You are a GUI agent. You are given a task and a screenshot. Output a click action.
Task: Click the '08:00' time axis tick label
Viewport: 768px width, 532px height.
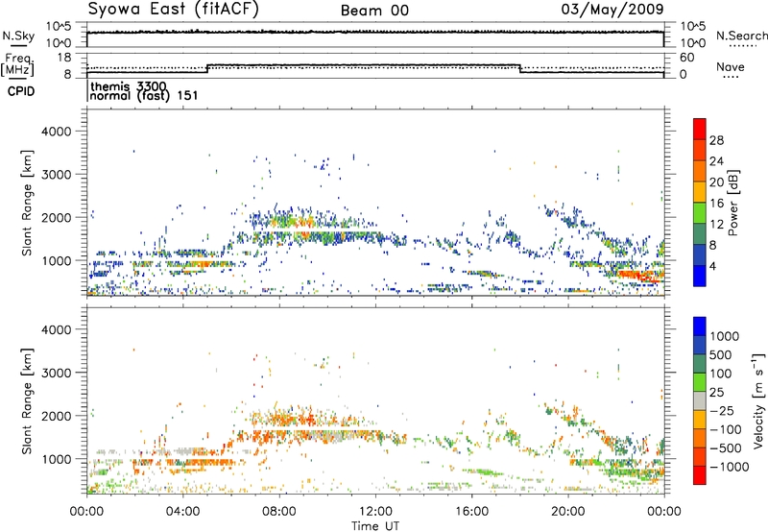pyautogui.click(x=279, y=511)
